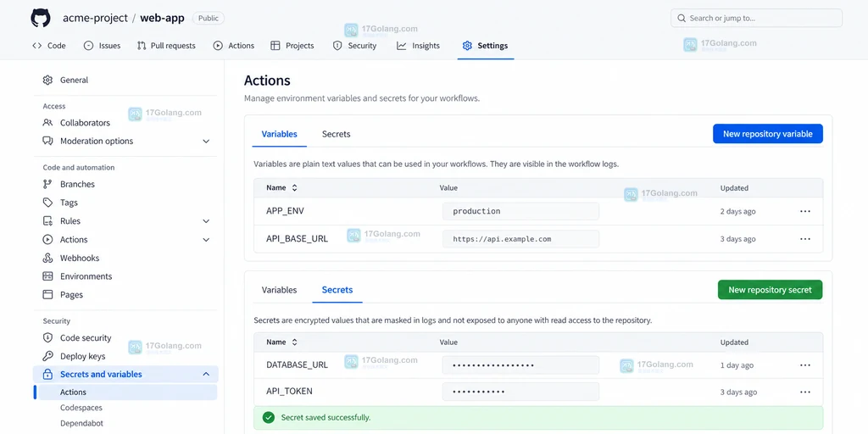This screenshot has height=434, width=868.
Task: Expand the sidebar Actions chevron
Action: click(x=206, y=240)
